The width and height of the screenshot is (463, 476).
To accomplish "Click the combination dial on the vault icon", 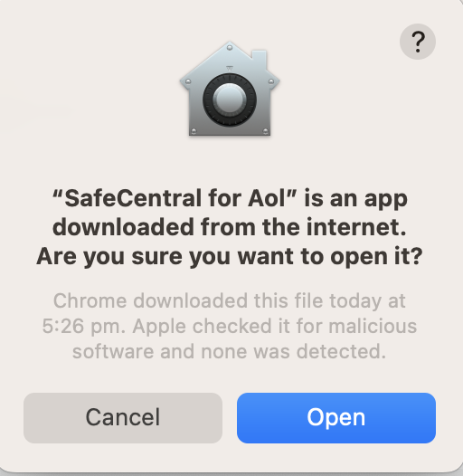I will coord(230,100).
